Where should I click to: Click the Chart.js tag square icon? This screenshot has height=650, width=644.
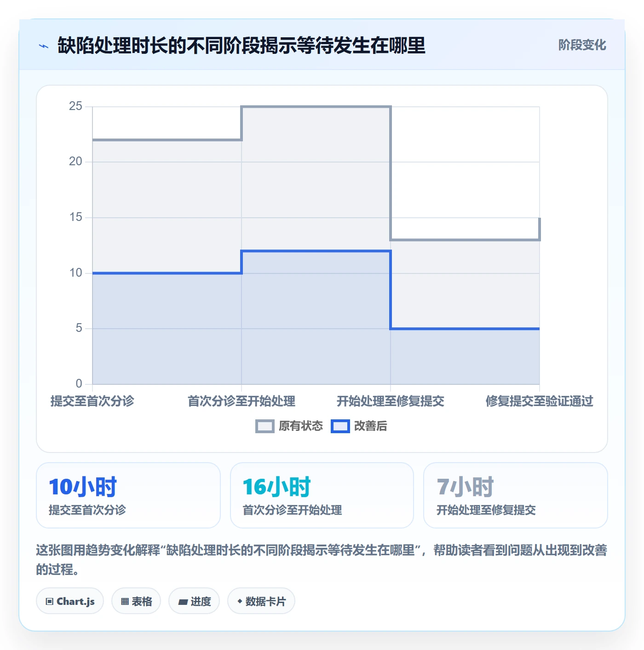[x=50, y=602]
